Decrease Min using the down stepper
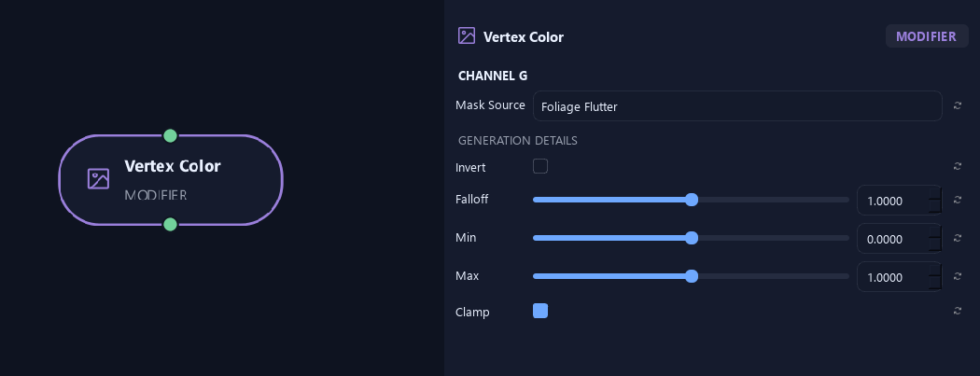The width and height of the screenshot is (980, 376). coord(935,245)
